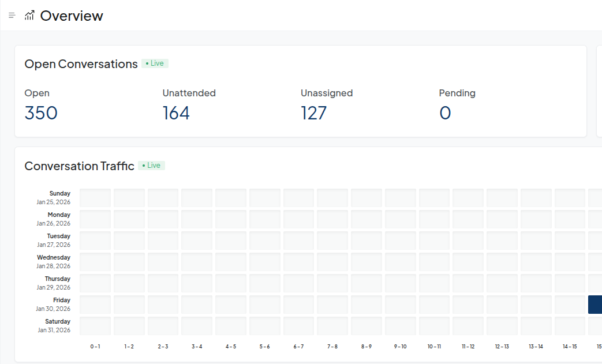This screenshot has width=602, height=364.
Task: Select the dark blue Friday heatmap cell
Action: coord(595,305)
